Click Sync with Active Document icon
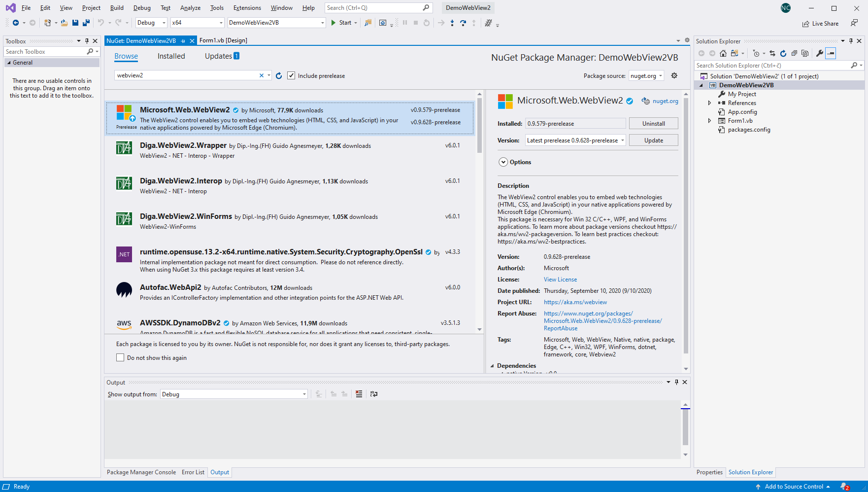Viewport: 868px width, 492px height. 772,53
